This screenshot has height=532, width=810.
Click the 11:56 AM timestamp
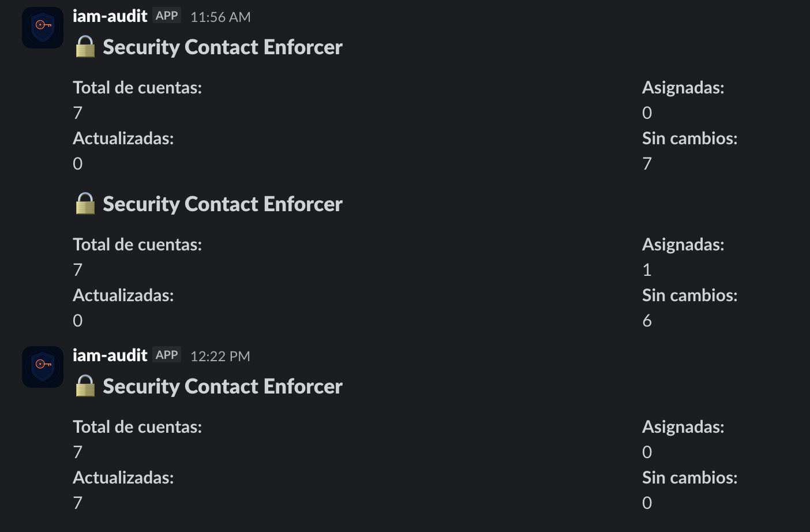click(x=220, y=17)
